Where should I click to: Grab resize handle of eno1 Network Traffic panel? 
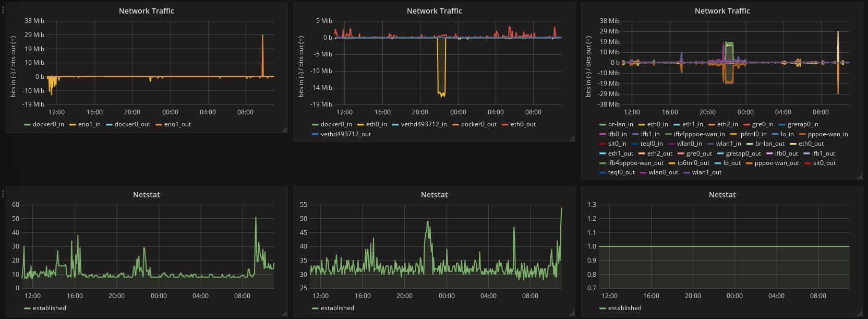(x=284, y=129)
